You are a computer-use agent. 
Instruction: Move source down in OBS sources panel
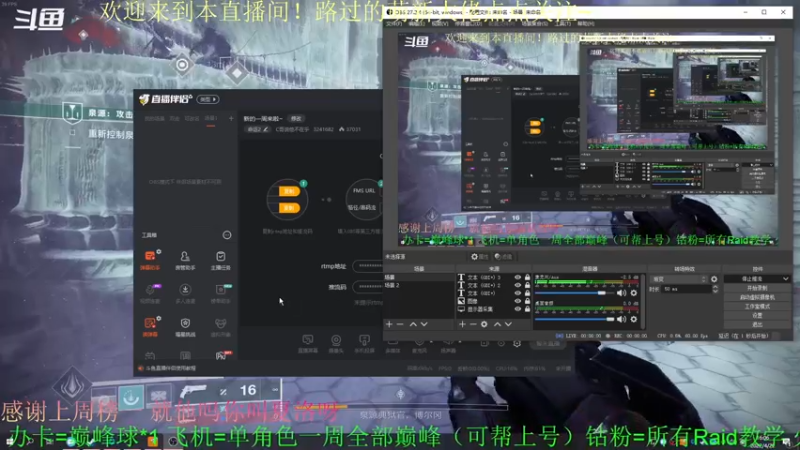tap(508, 324)
